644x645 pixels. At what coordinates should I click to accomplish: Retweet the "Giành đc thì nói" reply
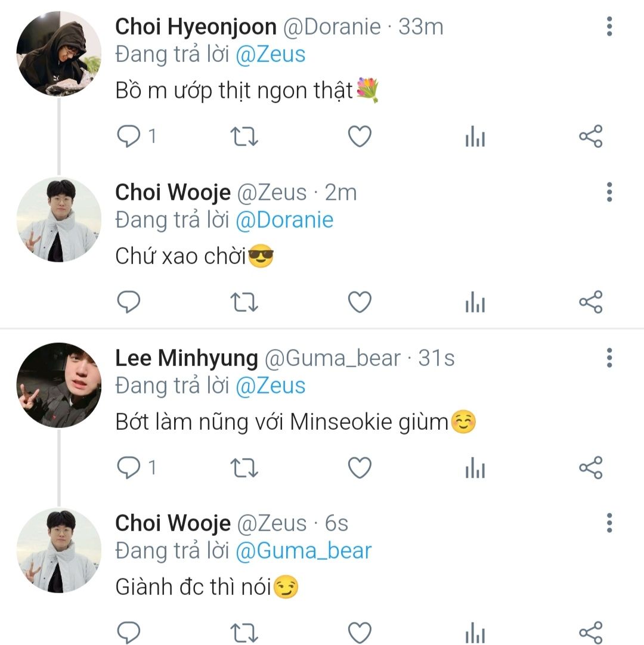point(244,633)
